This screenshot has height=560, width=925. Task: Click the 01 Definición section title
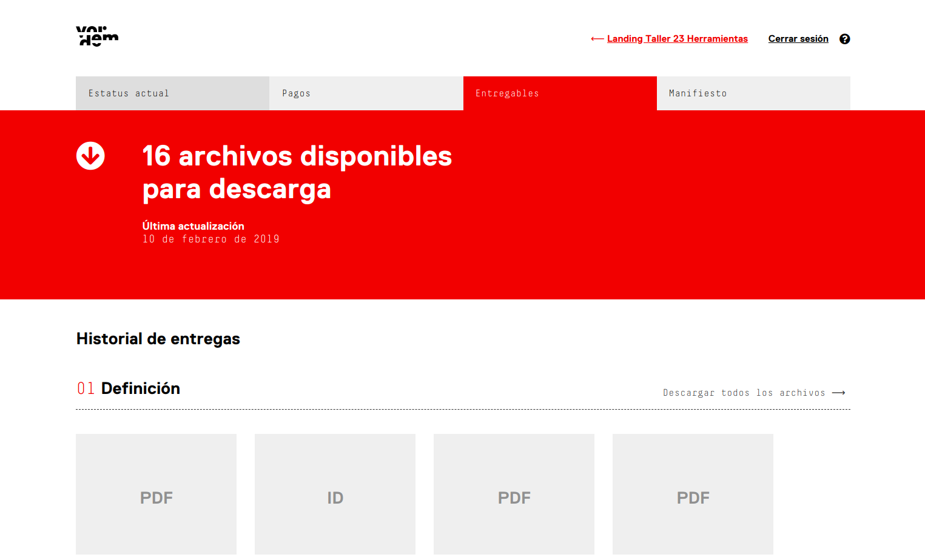point(129,388)
